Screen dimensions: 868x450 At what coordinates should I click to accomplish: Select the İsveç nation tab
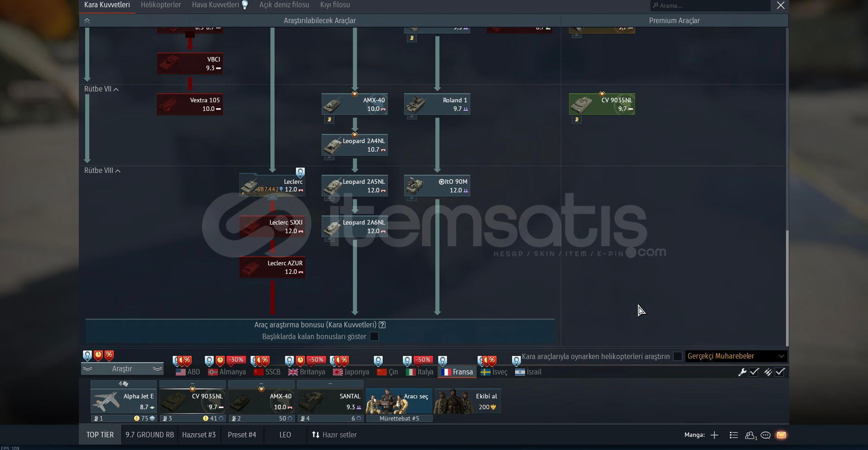(x=494, y=372)
